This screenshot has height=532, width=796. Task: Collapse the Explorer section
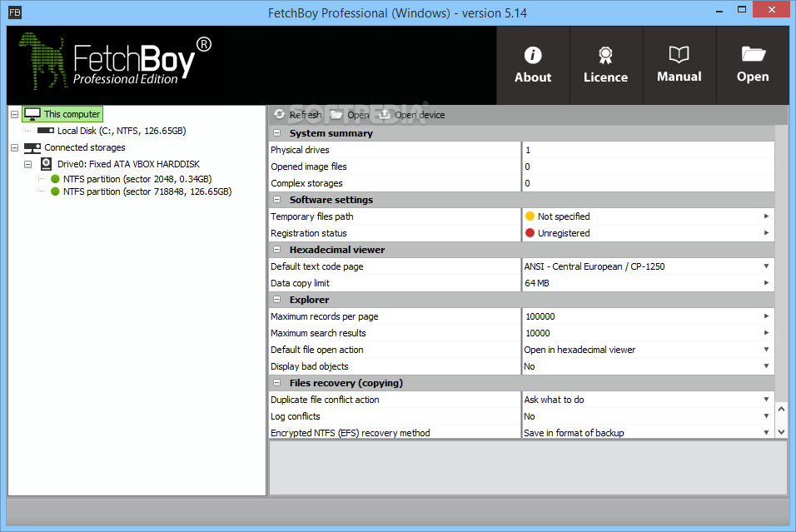click(277, 300)
